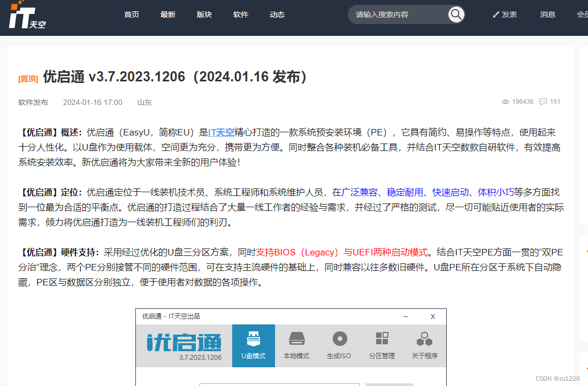The image size is (588, 386).
Task: Open the 动态 navigation item
Action: point(277,14)
